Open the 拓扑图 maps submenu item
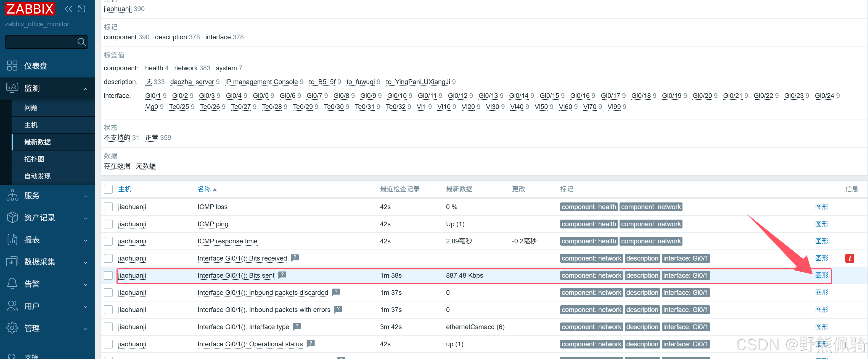Image resolution: width=868 pixels, height=359 pixels. 34,159
